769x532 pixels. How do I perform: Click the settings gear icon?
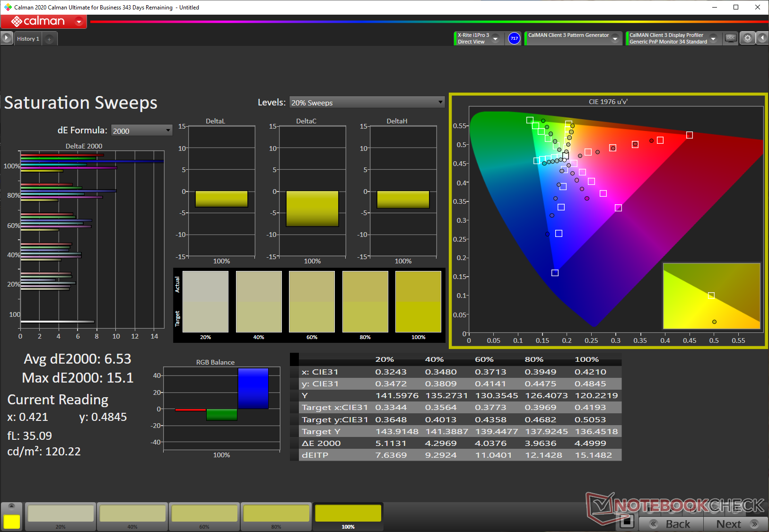[747, 38]
